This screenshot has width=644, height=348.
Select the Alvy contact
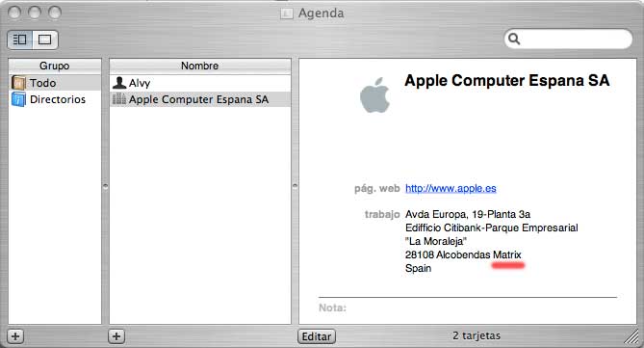[x=200, y=83]
